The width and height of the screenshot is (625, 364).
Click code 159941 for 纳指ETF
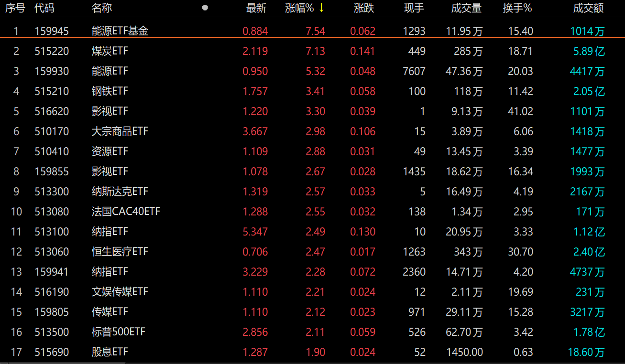(52, 272)
